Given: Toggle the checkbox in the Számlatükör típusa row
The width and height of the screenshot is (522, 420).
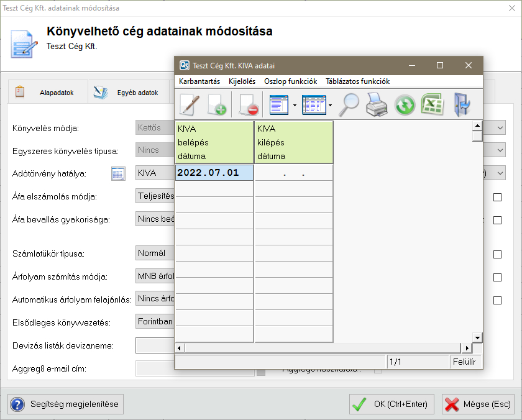Looking at the screenshot, I should tap(497, 254).
